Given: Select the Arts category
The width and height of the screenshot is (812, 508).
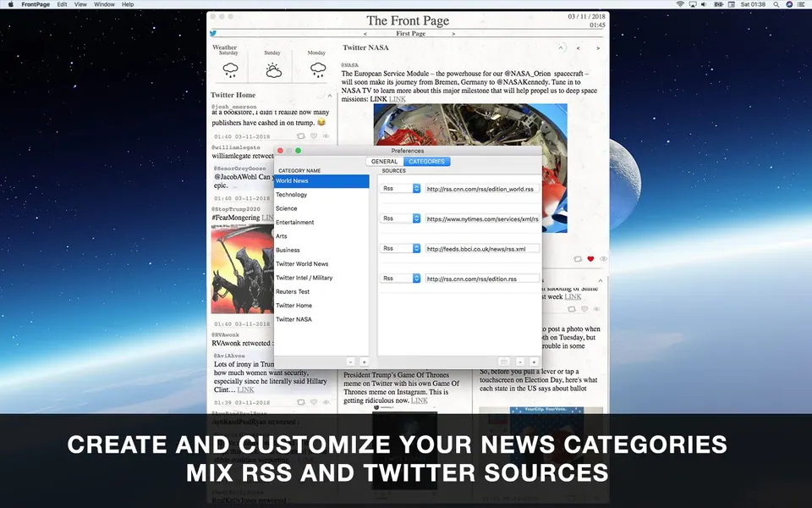Looking at the screenshot, I should [321, 236].
